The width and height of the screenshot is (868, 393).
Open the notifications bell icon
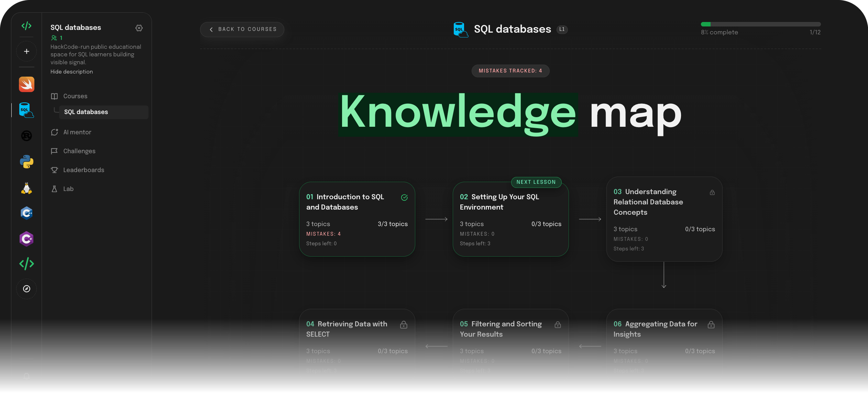(26, 376)
